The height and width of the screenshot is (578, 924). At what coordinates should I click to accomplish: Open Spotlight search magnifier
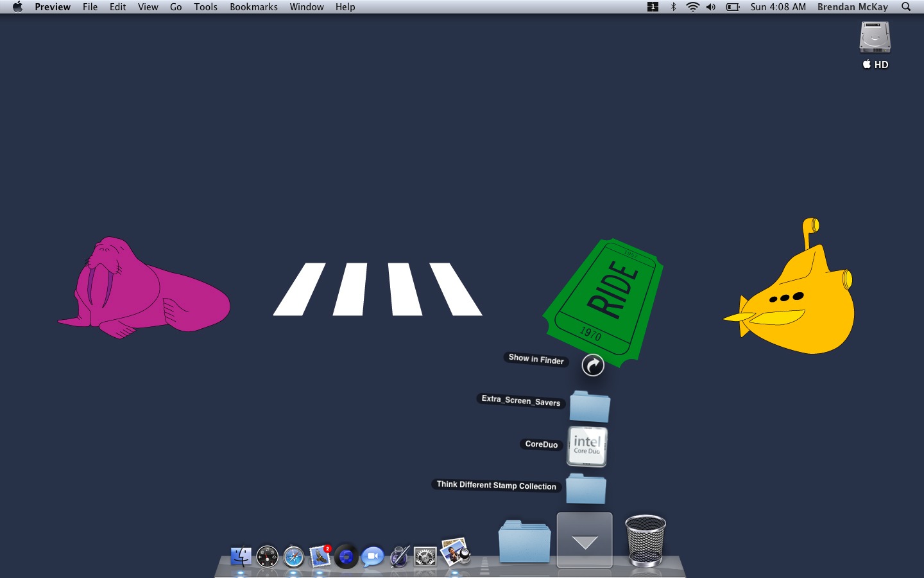pos(906,7)
